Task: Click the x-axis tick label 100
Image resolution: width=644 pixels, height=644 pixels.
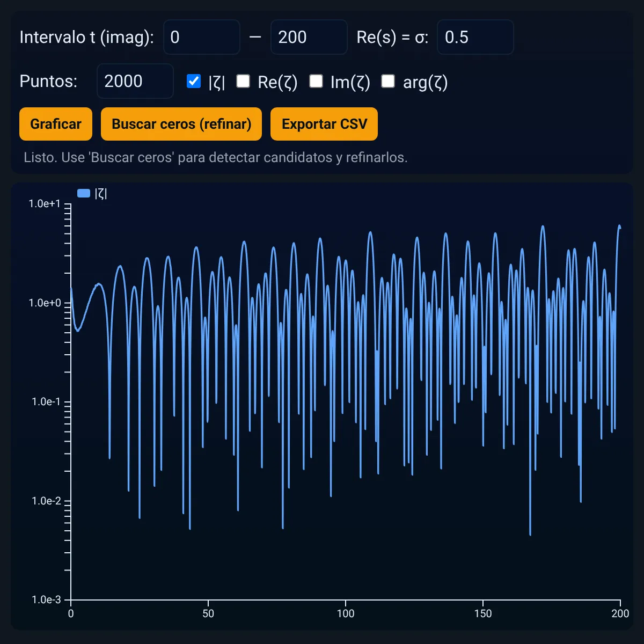Action: point(346,613)
